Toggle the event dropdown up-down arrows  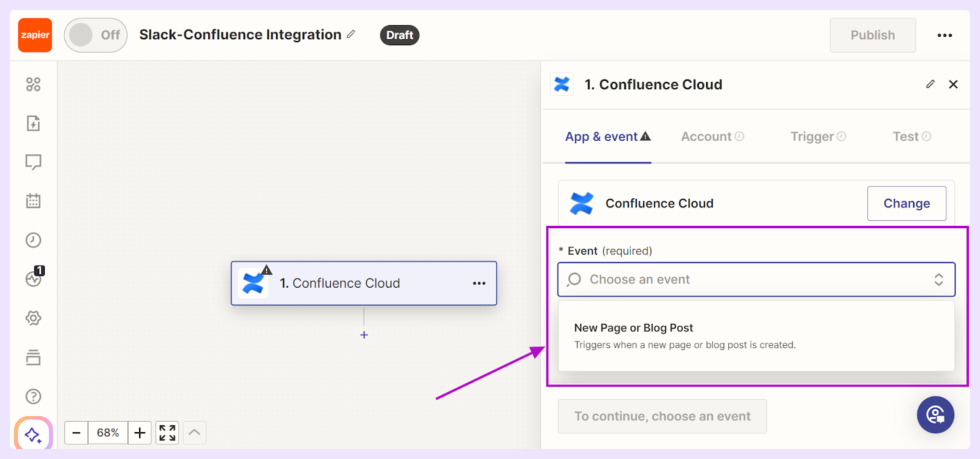(x=938, y=280)
